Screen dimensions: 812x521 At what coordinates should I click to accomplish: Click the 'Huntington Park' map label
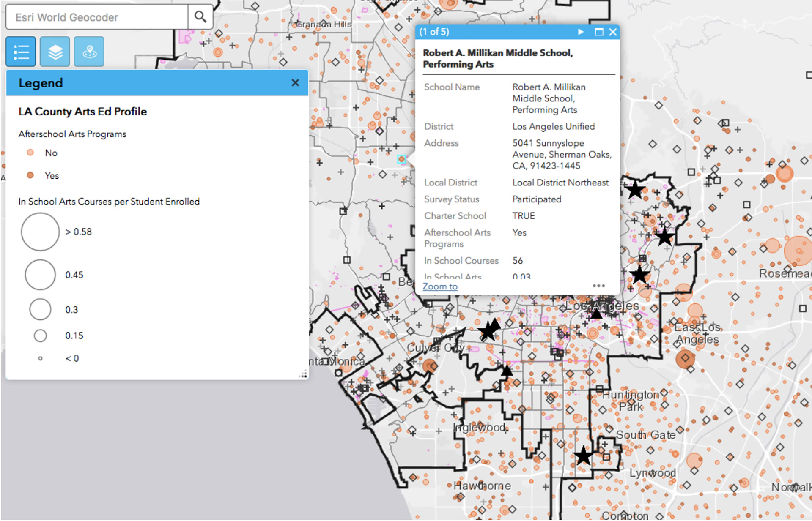tap(631, 401)
